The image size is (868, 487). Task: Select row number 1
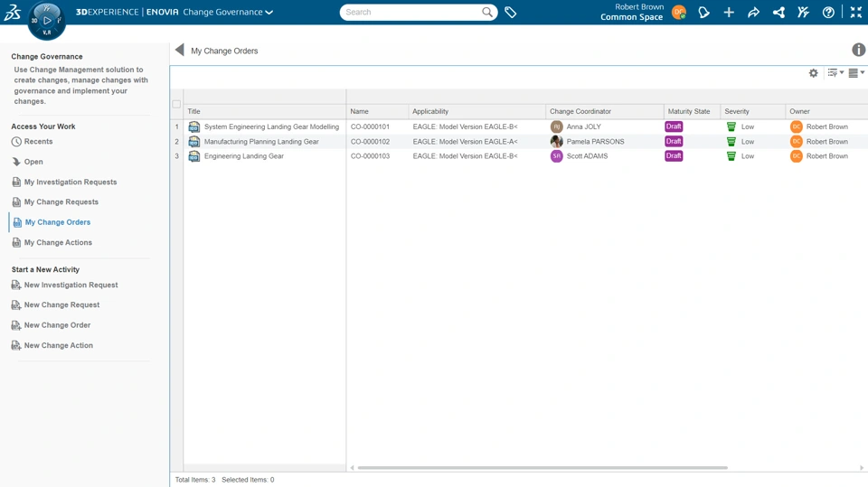pyautogui.click(x=176, y=126)
